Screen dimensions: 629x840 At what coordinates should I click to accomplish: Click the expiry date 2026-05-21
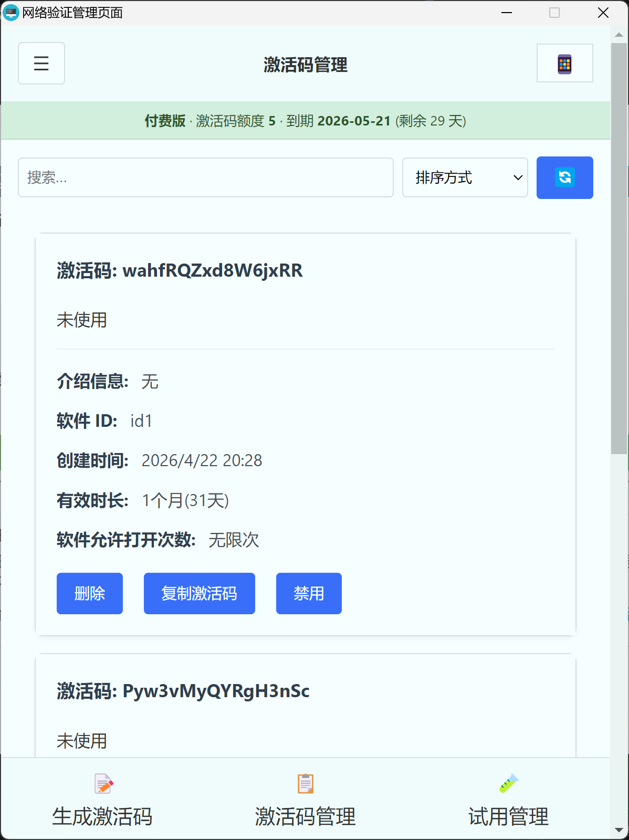coord(354,121)
